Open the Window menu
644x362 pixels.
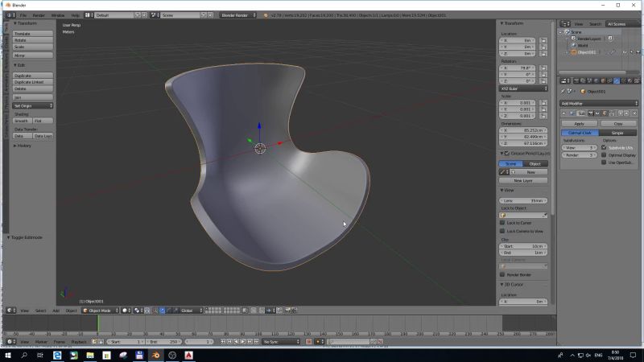[58, 15]
